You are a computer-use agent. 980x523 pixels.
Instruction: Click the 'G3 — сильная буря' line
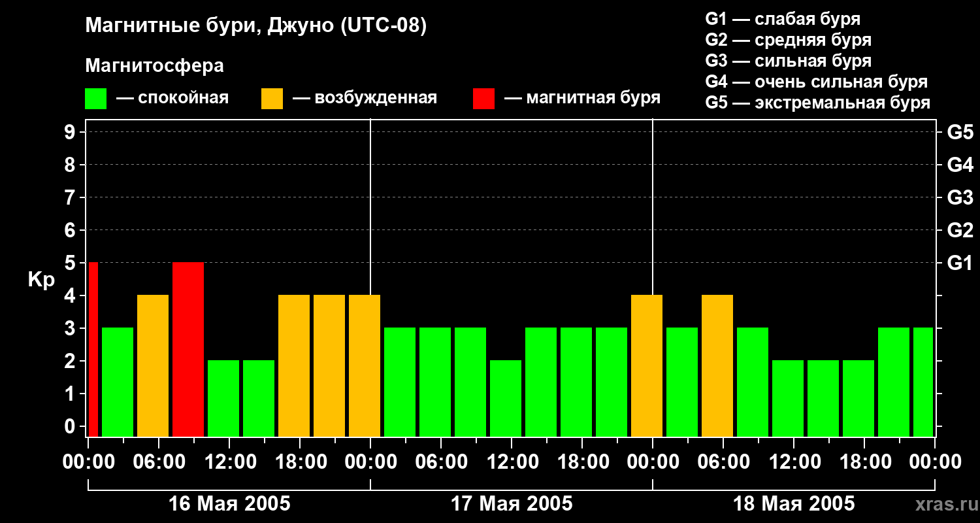tap(788, 61)
